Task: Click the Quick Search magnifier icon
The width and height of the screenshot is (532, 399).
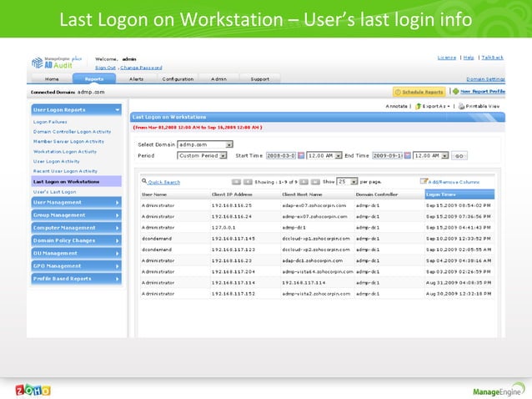Action: [144, 181]
